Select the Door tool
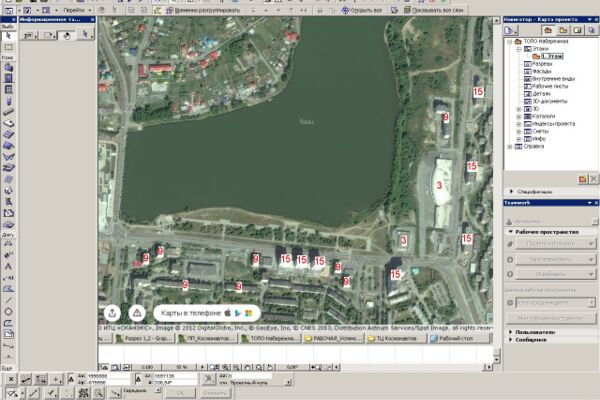 click(x=8, y=78)
